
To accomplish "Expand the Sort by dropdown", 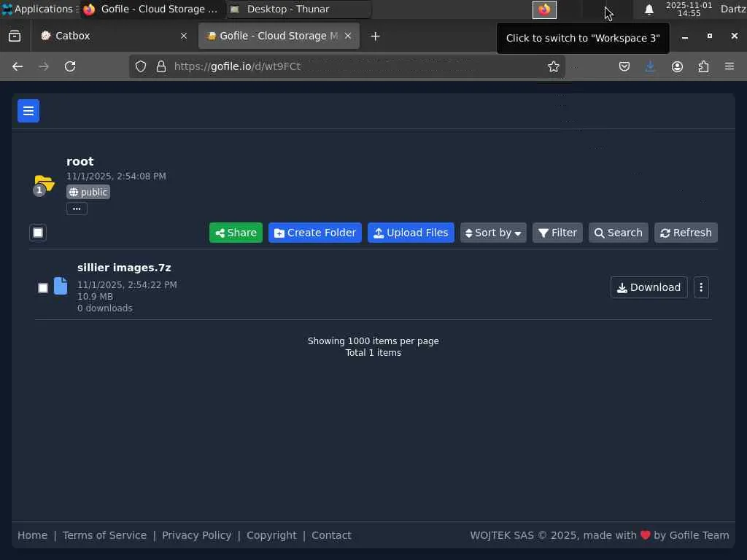I will 493,233.
